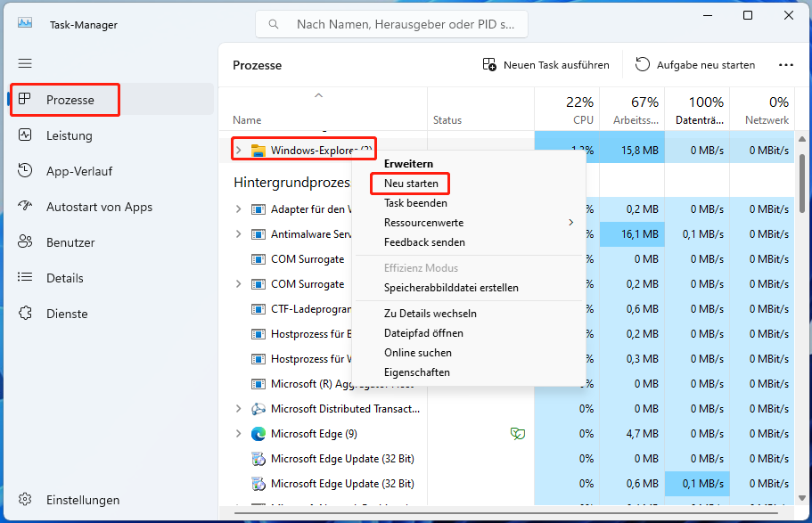Click the efficiency leaf icon in Edge row

(517, 433)
